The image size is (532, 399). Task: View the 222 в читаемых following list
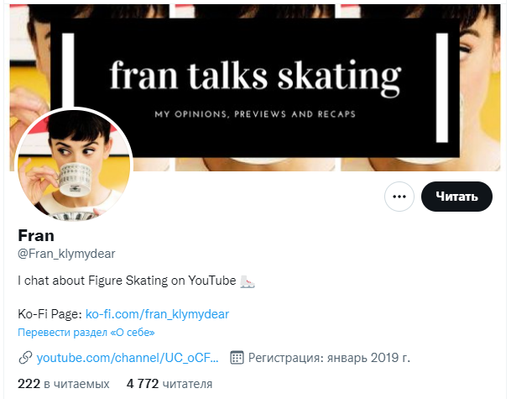click(x=64, y=384)
